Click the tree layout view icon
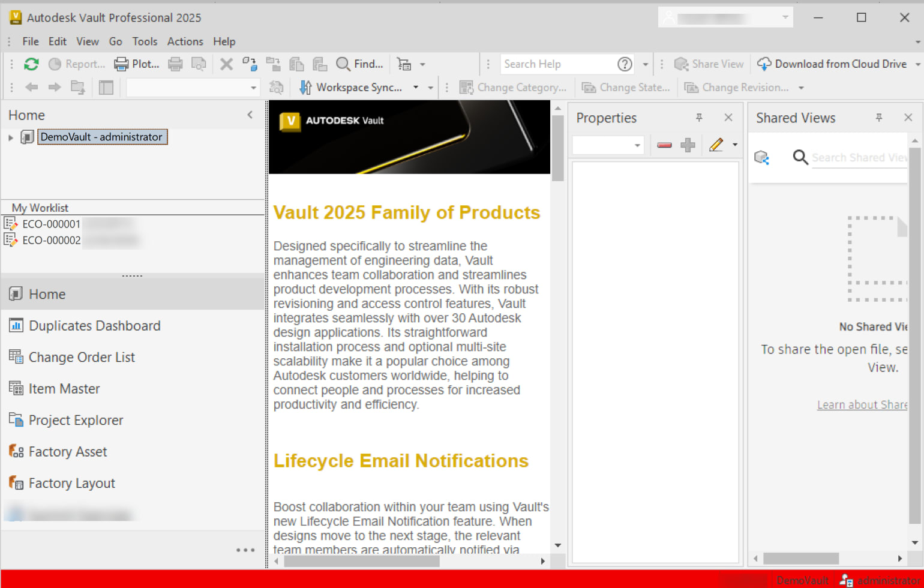Screen dimensions: 924x588 (405, 64)
